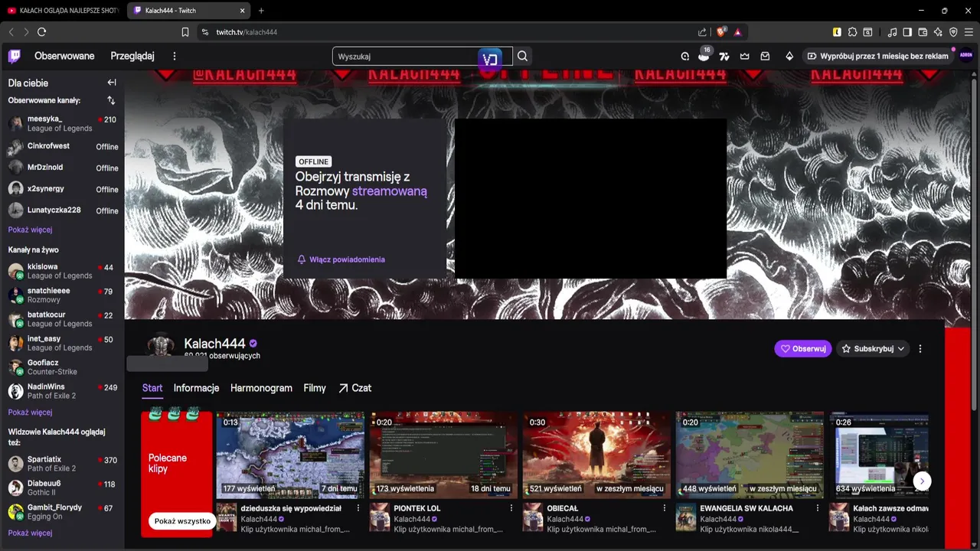
Task: Turn on notifications with Włącz powiadomienia
Action: (341, 259)
